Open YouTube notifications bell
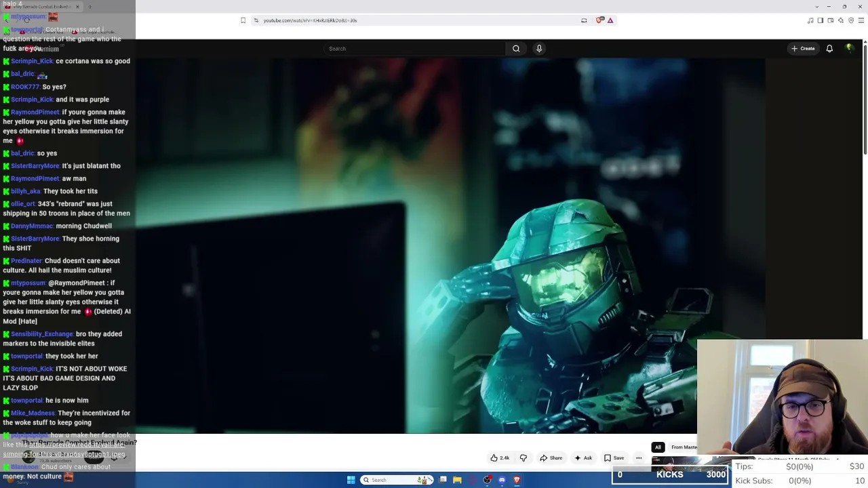The width and height of the screenshot is (868, 488). click(829, 49)
